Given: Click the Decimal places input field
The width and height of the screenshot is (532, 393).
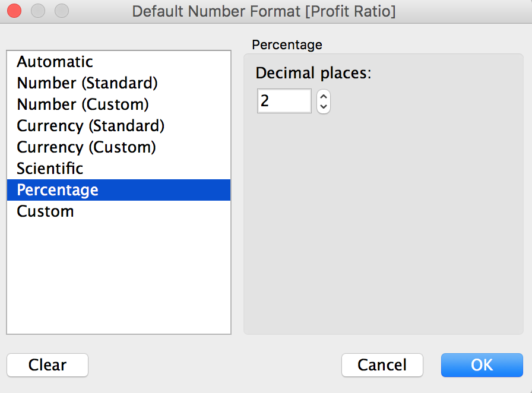Looking at the screenshot, I should pyautogui.click(x=284, y=101).
